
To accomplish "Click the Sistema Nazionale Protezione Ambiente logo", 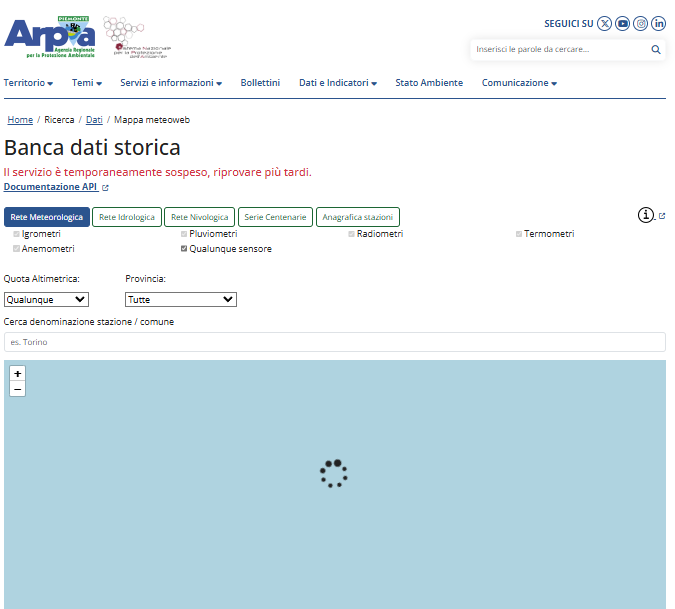I will tap(136, 37).
